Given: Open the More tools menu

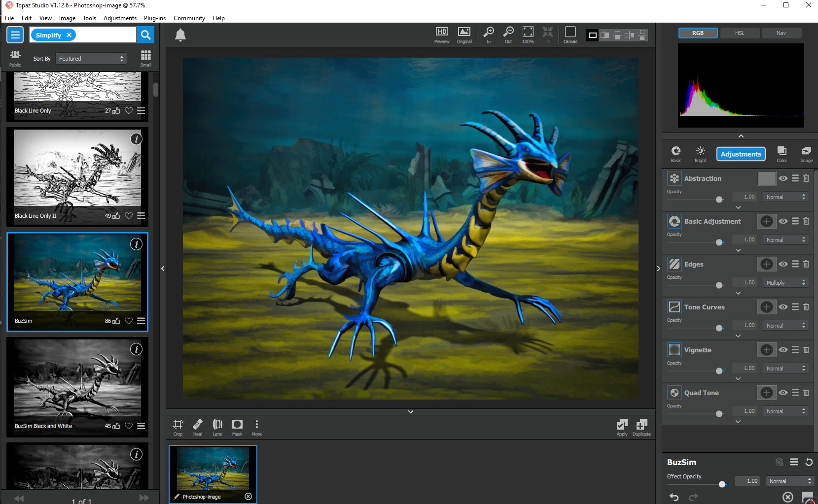Looking at the screenshot, I should click(257, 427).
